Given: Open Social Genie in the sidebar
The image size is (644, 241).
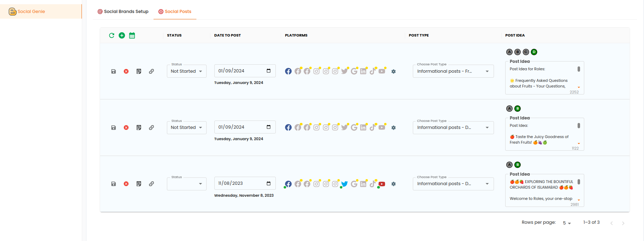Looking at the screenshot, I should [x=31, y=12].
